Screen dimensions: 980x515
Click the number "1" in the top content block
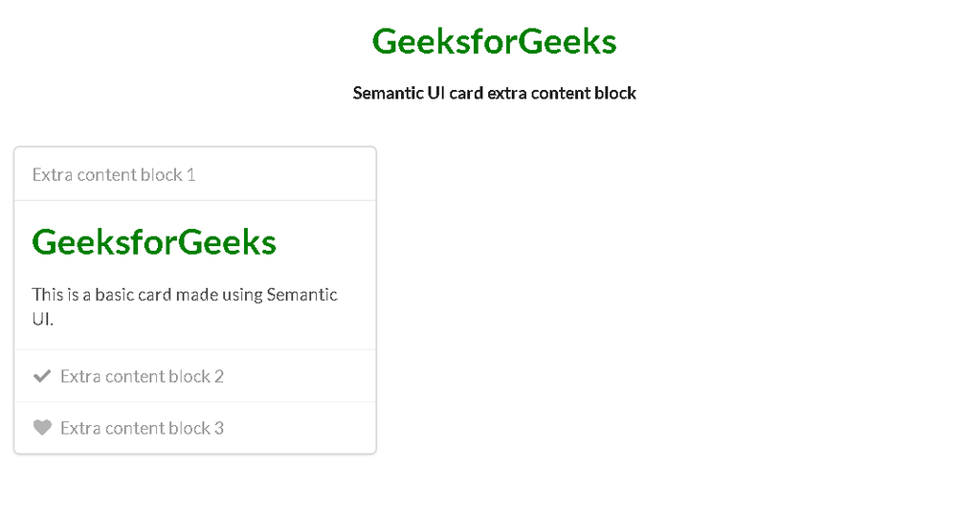point(191,175)
